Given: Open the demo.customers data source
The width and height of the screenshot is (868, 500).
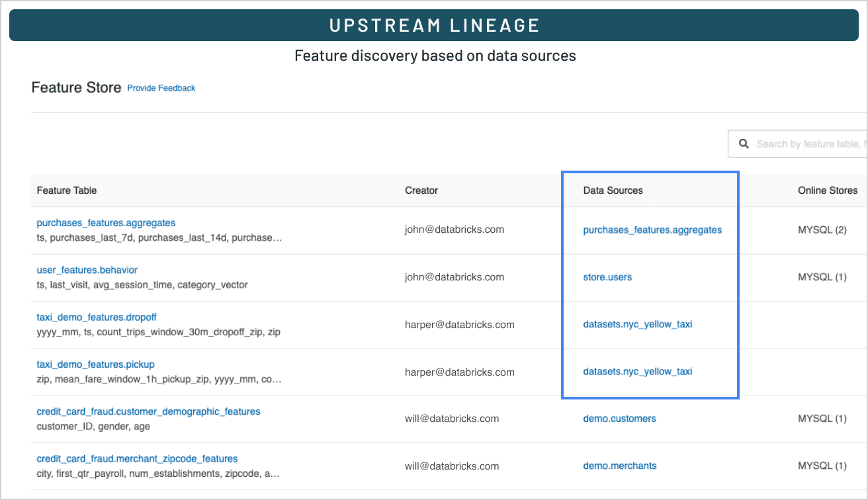Looking at the screenshot, I should [x=619, y=418].
